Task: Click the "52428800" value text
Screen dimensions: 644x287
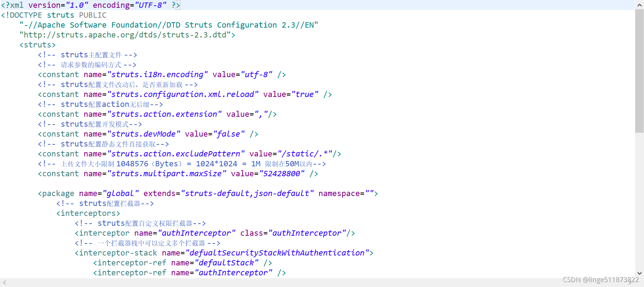Action: (282, 174)
